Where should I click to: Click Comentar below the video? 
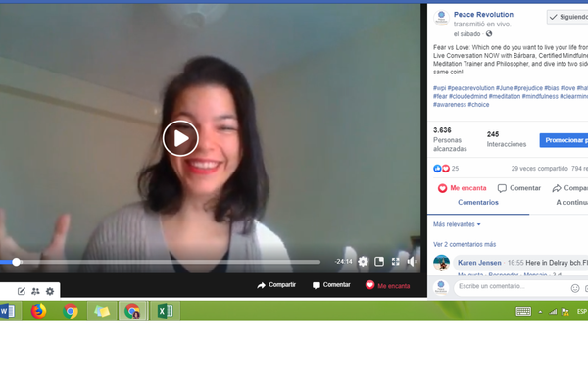pyautogui.click(x=331, y=285)
